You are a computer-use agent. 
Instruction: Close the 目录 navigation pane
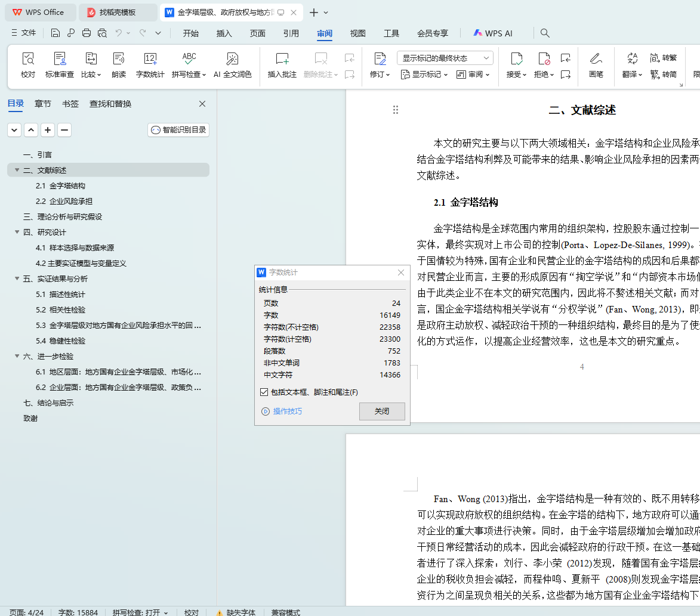click(x=202, y=104)
